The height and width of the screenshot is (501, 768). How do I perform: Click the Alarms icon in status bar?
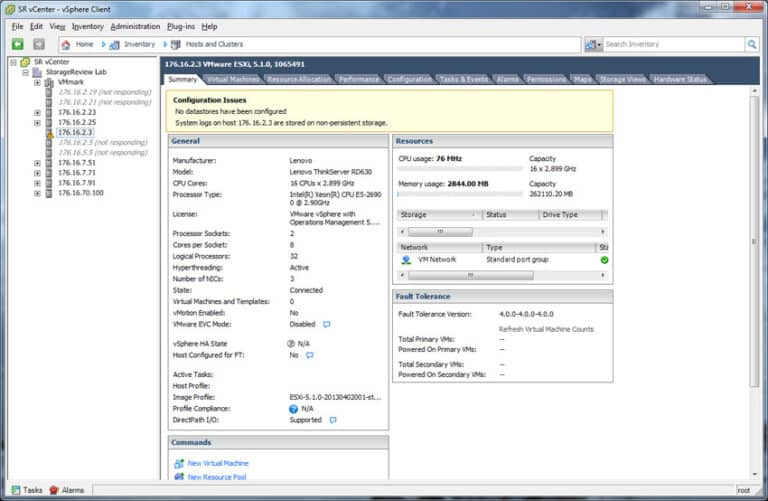click(x=54, y=490)
